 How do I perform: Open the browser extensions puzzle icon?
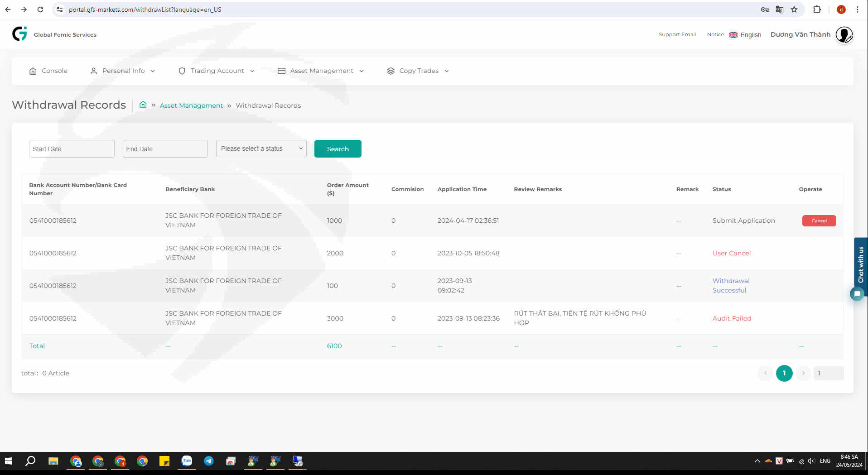(817, 10)
